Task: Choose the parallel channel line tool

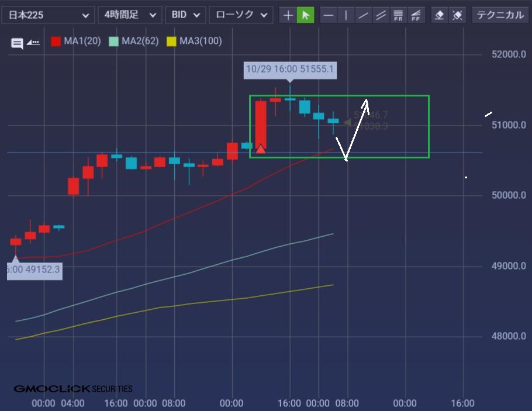Action: (x=381, y=15)
